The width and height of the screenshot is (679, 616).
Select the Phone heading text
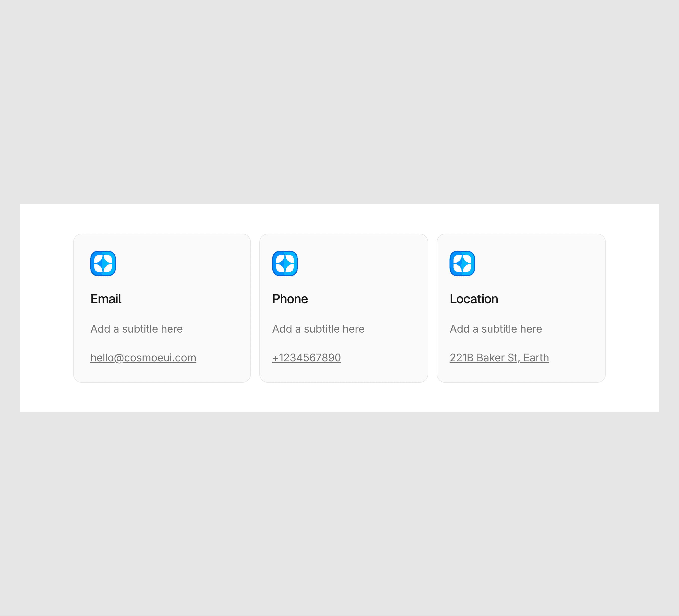pyautogui.click(x=290, y=299)
